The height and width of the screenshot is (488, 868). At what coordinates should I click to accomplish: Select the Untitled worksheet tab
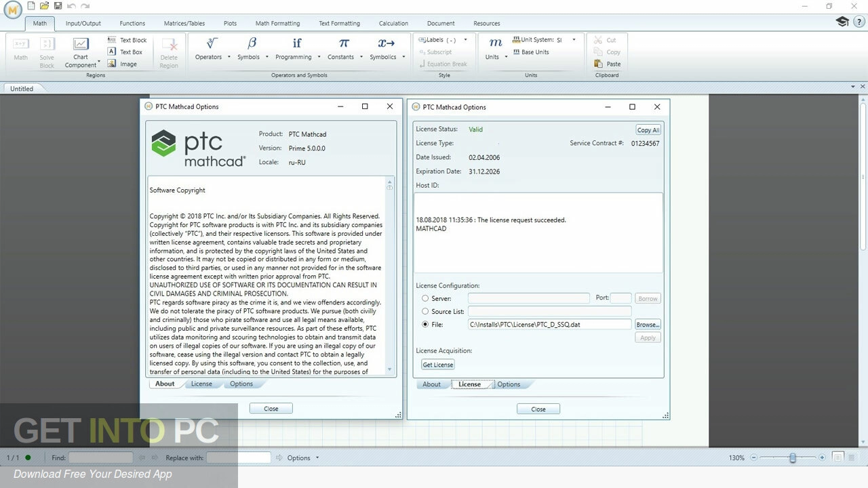(22, 88)
